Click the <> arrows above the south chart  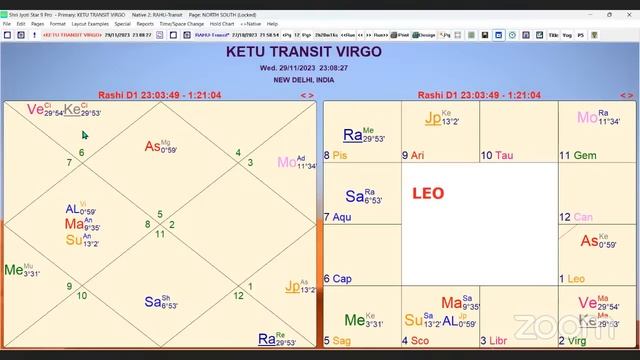click(627, 96)
